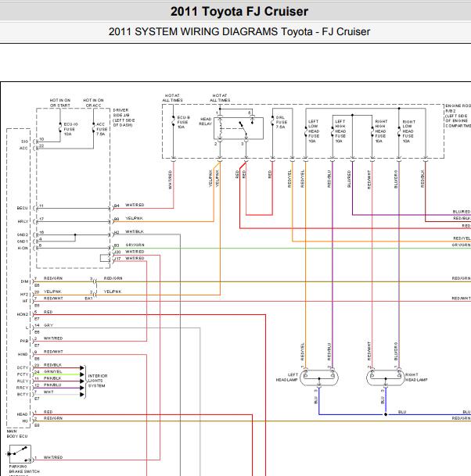Click the 'DRIVER SIDE J/B' junction block label
Image resolution: width=471 pixels, height=476 pixels.
(x=124, y=117)
